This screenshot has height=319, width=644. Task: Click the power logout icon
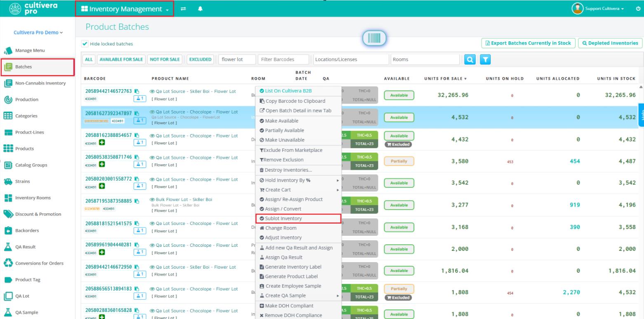[x=638, y=9]
